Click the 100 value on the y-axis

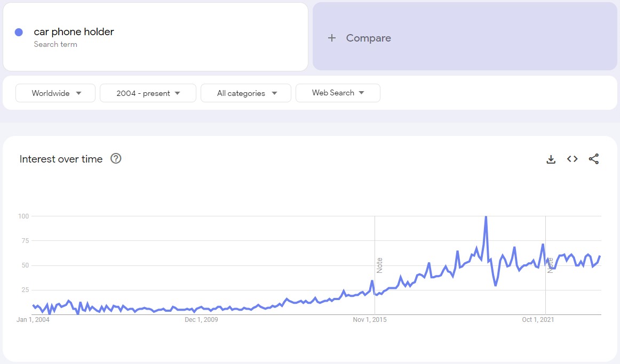(23, 216)
